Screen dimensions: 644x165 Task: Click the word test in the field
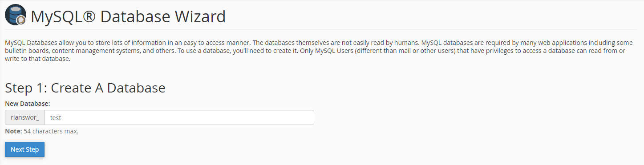[x=56, y=118]
